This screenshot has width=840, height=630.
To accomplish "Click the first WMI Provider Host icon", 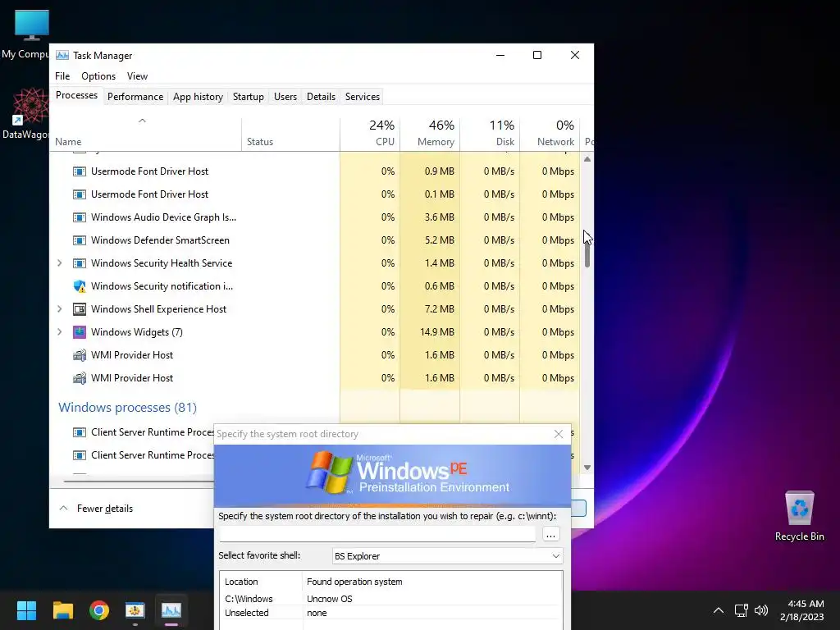I will 80,355.
